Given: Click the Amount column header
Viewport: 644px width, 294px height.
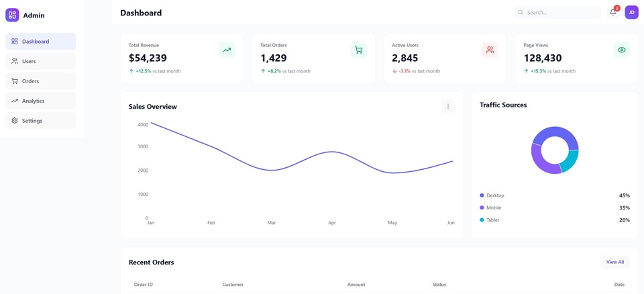Looking at the screenshot, I should pos(356,285).
